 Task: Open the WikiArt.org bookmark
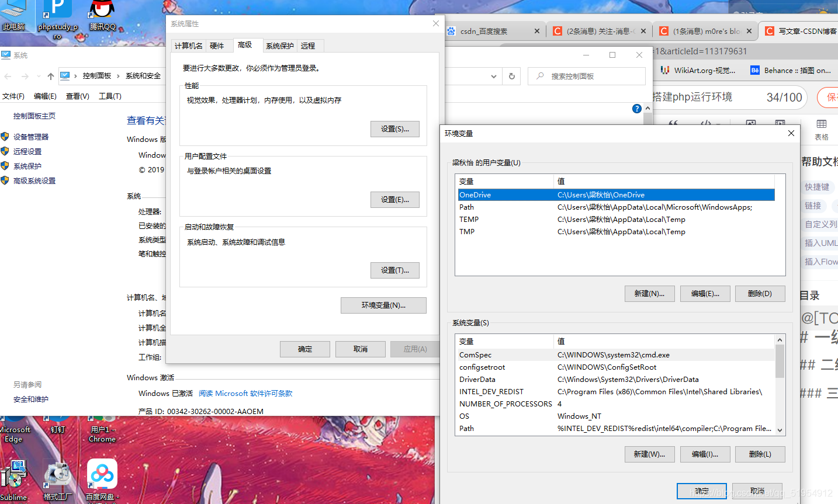(698, 70)
